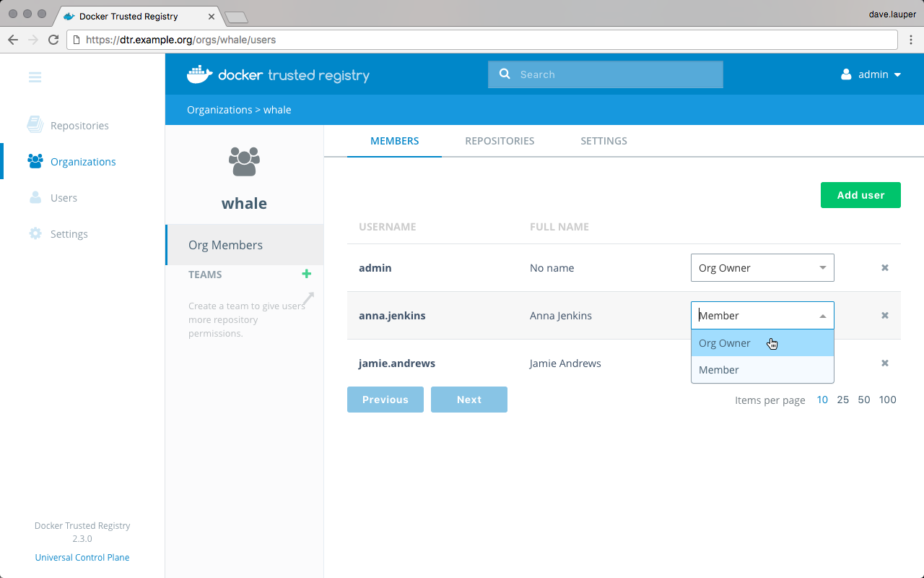
Task: Open the admin row role dropdown
Action: [x=762, y=268]
